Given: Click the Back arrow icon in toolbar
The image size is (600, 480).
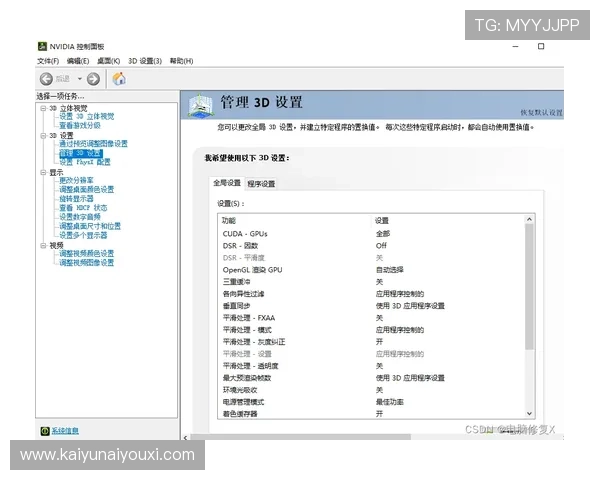Looking at the screenshot, I should click(x=46, y=79).
